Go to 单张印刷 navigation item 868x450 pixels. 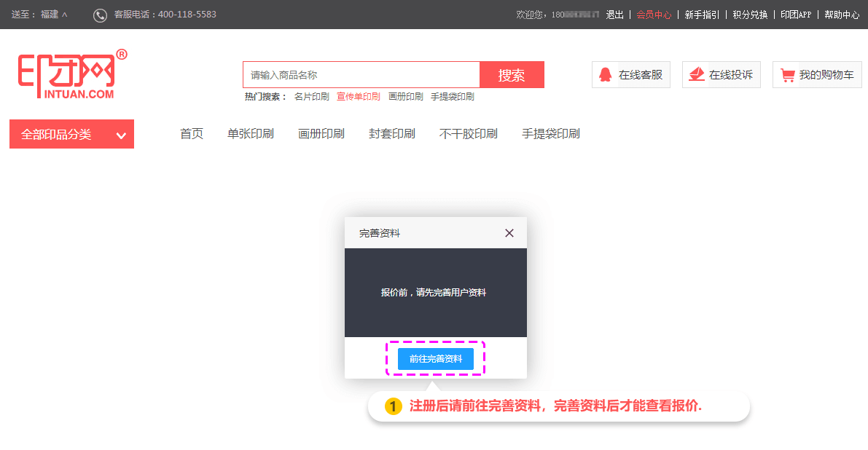[251, 134]
